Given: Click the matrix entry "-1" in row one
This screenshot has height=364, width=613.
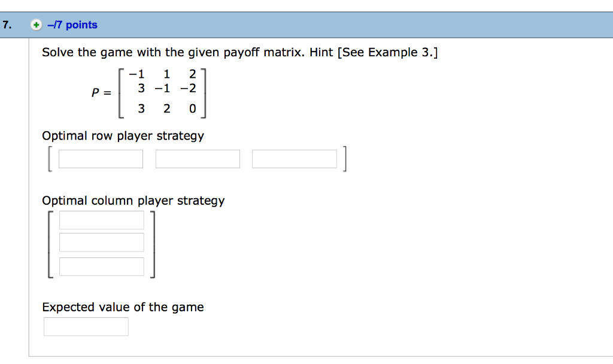Looking at the screenshot, I should point(135,74).
